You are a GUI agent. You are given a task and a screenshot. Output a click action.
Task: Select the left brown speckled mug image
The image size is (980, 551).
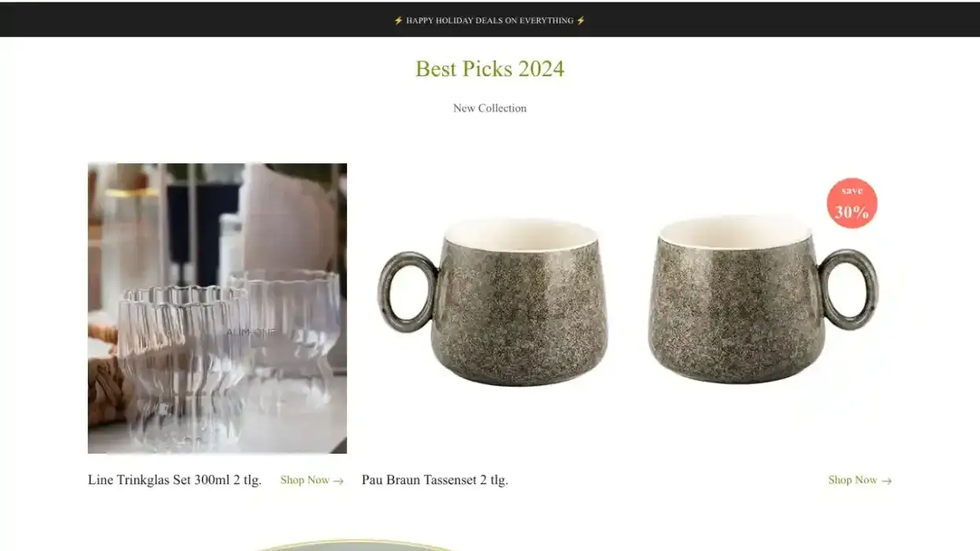point(495,301)
